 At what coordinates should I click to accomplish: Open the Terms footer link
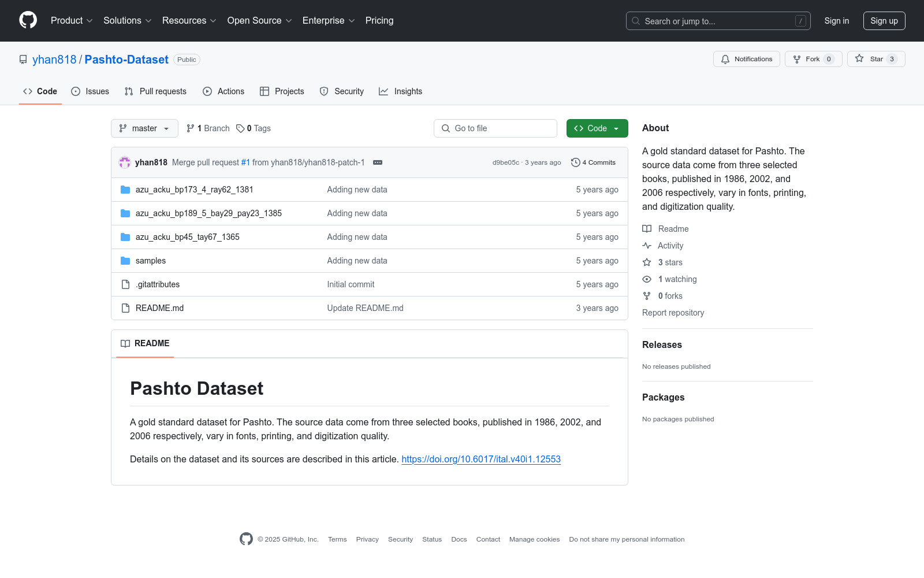(337, 539)
